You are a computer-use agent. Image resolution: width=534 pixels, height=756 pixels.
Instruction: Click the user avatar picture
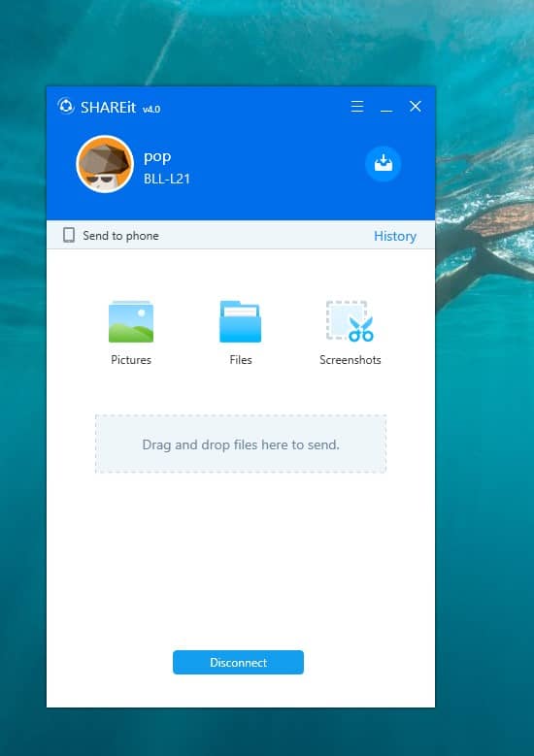click(105, 164)
